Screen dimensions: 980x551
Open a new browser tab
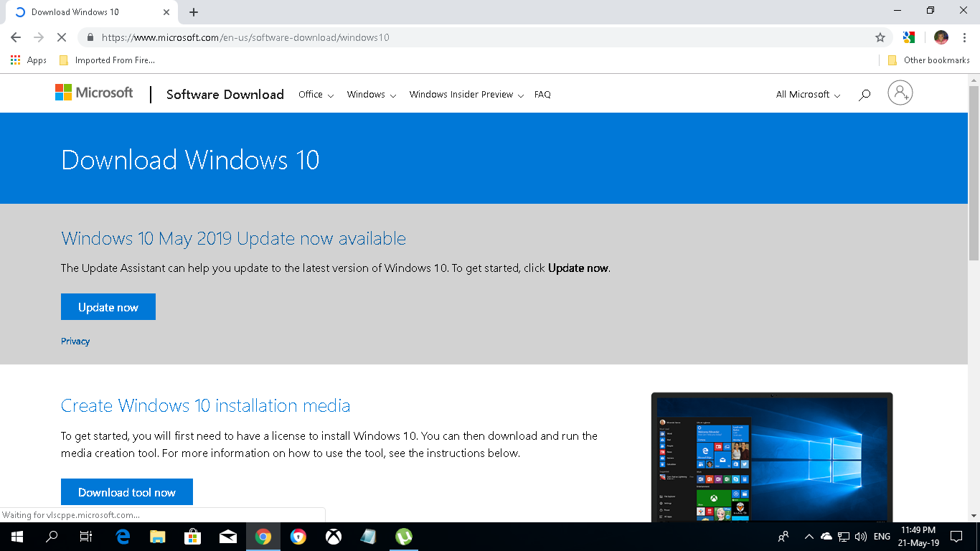tap(194, 12)
